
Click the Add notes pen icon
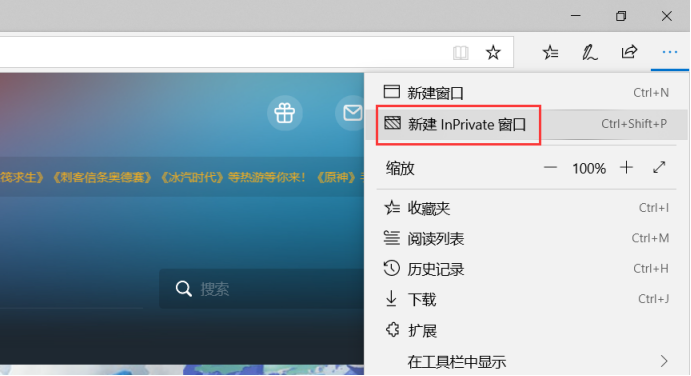coord(590,53)
